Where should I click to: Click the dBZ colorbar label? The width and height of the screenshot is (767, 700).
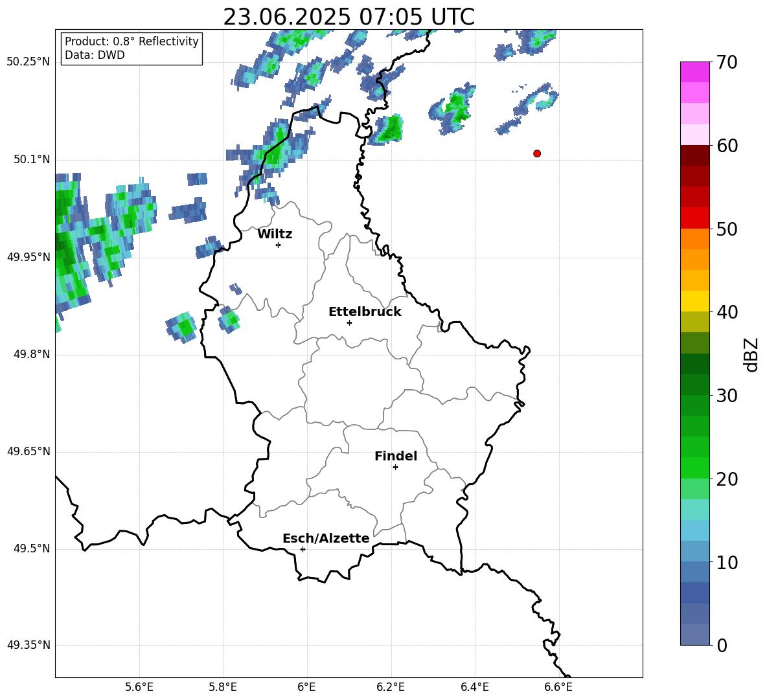(x=750, y=354)
